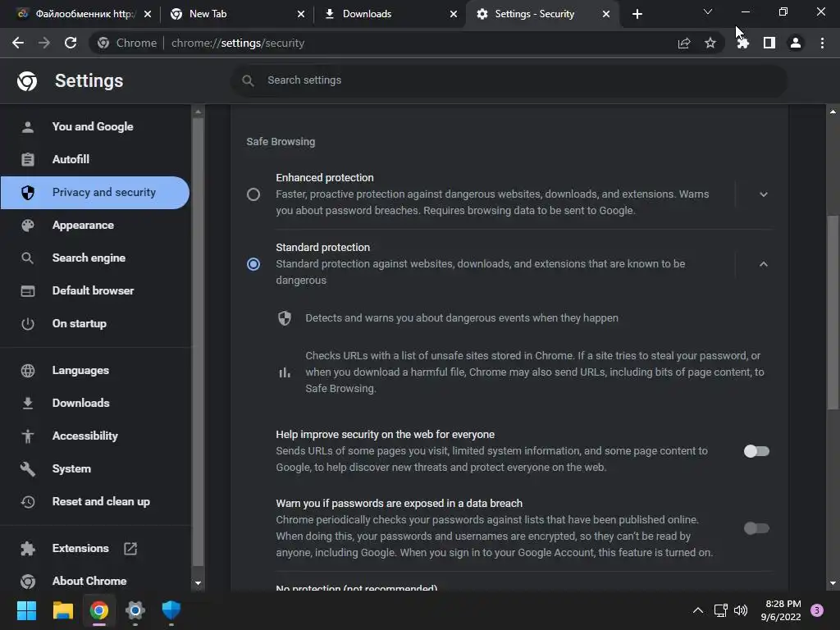Open the taskbar Settings gear app
The height and width of the screenshot is (630, 840).
pos(135,610)
